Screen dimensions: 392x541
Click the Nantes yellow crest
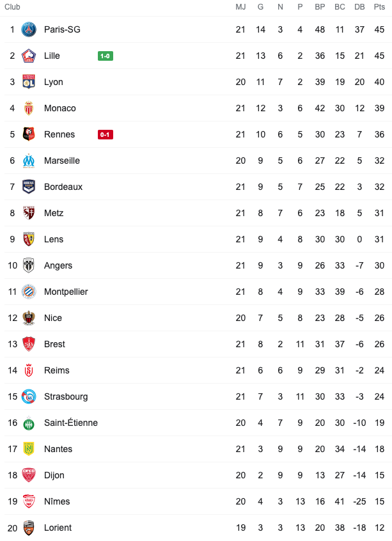(x=29, y=449)
